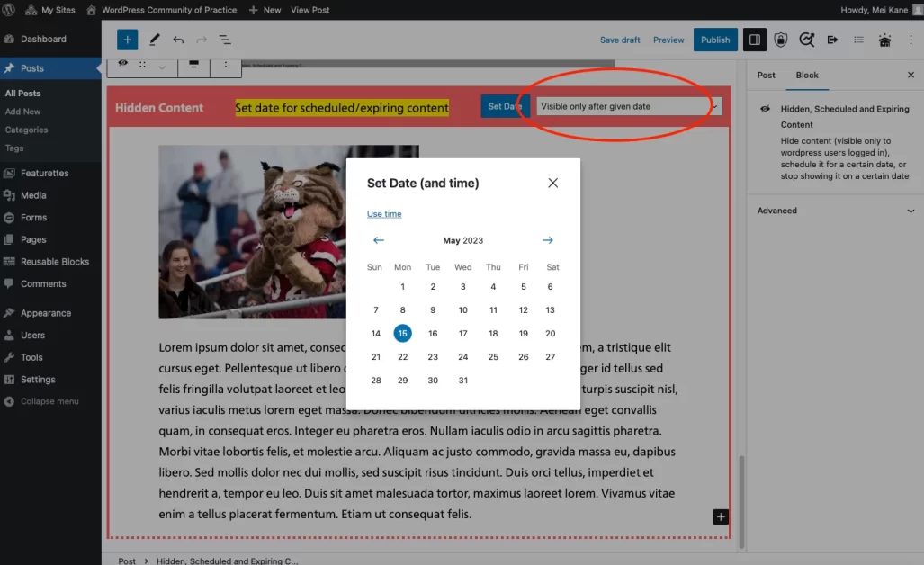Click the block toolbar hidden-eye block icon
This screenshot has width=924, height=565.
pyautogui.click(x=122, y=64)
